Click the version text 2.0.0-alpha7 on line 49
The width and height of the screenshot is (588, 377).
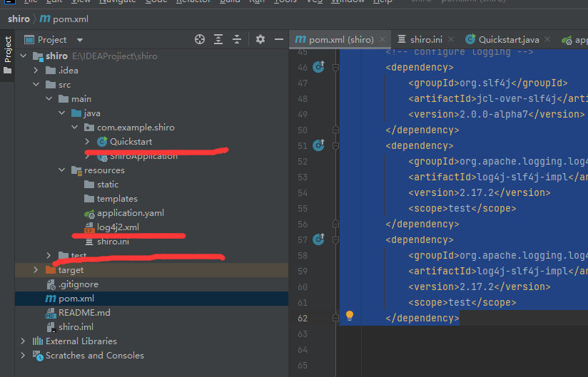tap(494, 114)
